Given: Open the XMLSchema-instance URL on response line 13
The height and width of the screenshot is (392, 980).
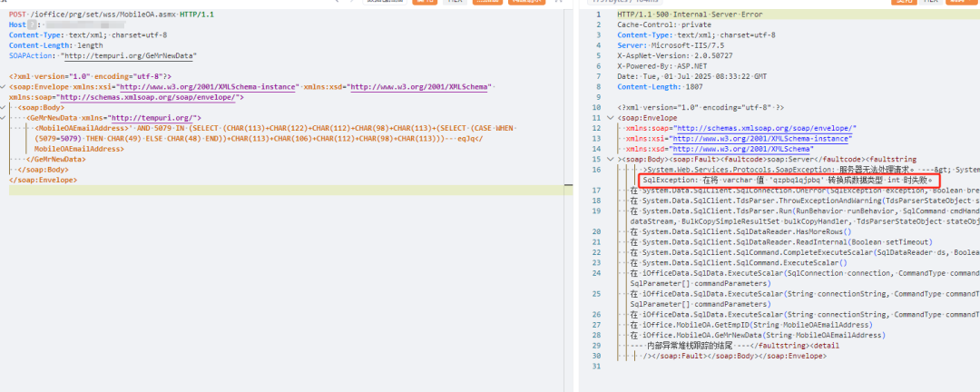Looking at the screenshot, I should [x=760, y=139].
